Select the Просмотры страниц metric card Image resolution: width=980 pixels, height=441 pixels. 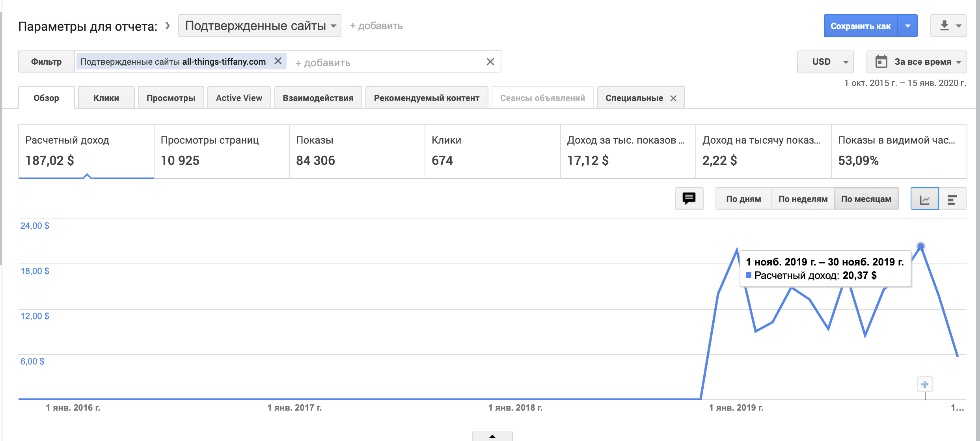[221, 151]
